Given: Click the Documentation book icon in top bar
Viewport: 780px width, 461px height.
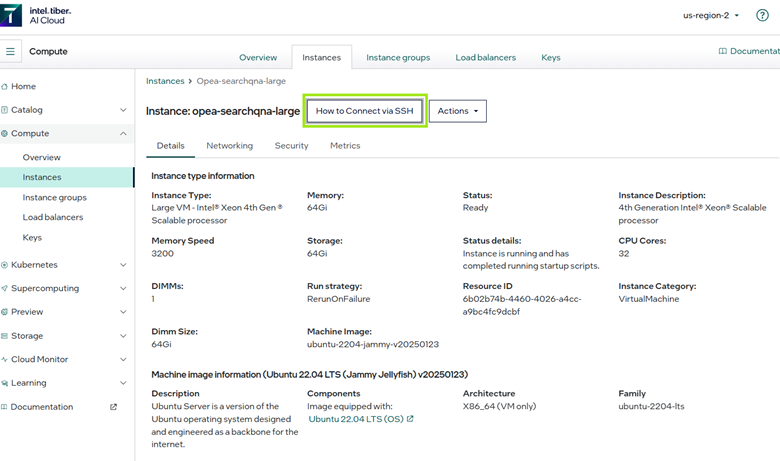Looking at the screenshot, I should point(723,51).
